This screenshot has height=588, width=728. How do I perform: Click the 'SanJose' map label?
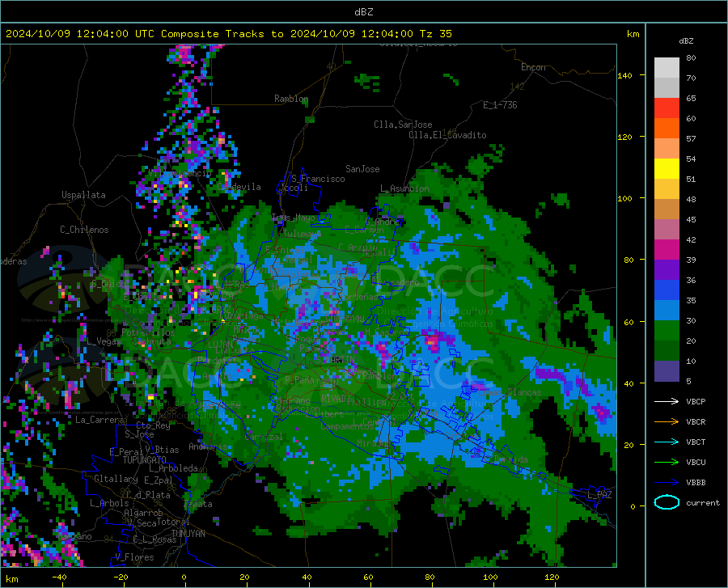click(362, 169)
